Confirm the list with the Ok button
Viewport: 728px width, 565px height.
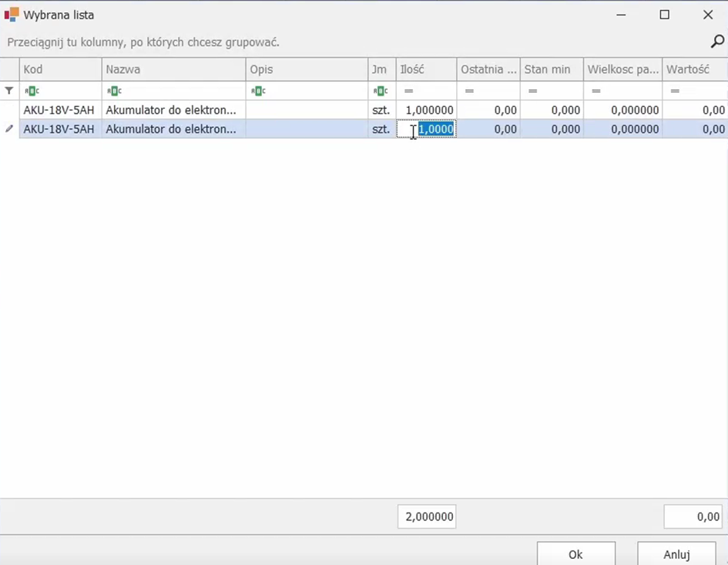pyautogui.click(x=575, y=554)
